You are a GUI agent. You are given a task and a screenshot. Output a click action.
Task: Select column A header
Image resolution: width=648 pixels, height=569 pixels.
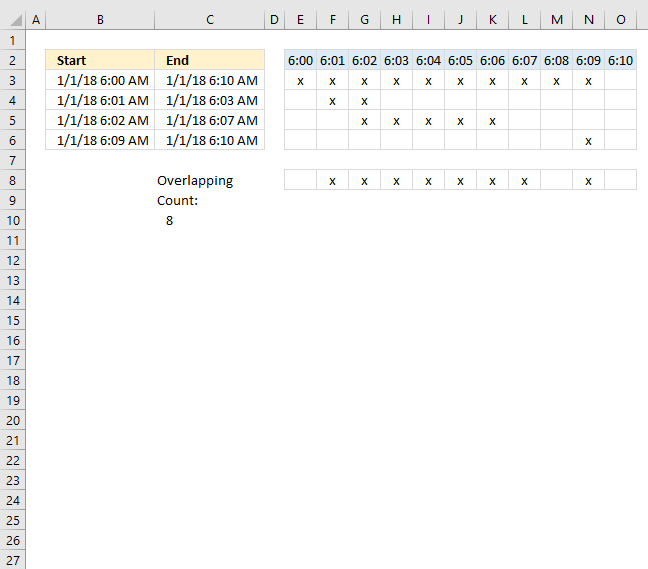(36, 19)
